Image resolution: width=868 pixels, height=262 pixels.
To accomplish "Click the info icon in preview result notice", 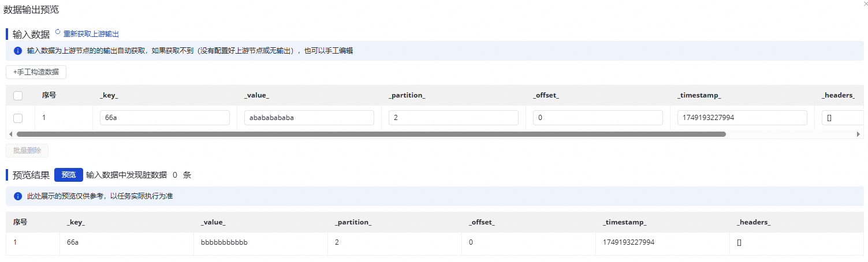I will 17,196.
